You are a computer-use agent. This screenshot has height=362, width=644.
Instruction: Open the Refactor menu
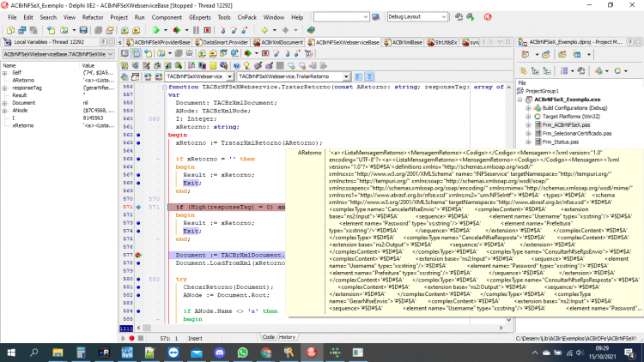(x=93, y=17)
